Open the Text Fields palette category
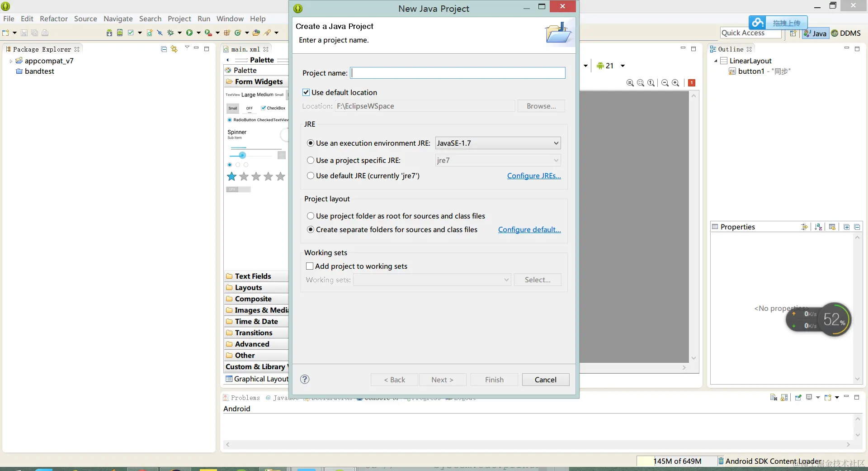 256,276
